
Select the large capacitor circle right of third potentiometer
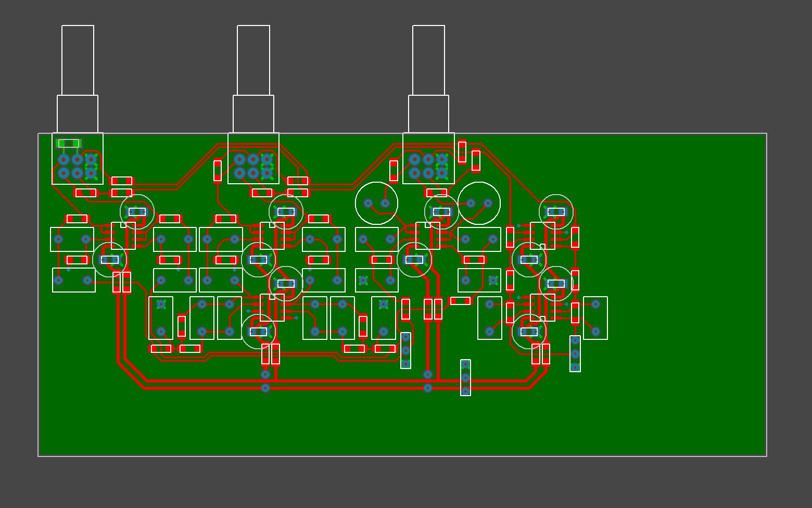(x=479, y=203)
